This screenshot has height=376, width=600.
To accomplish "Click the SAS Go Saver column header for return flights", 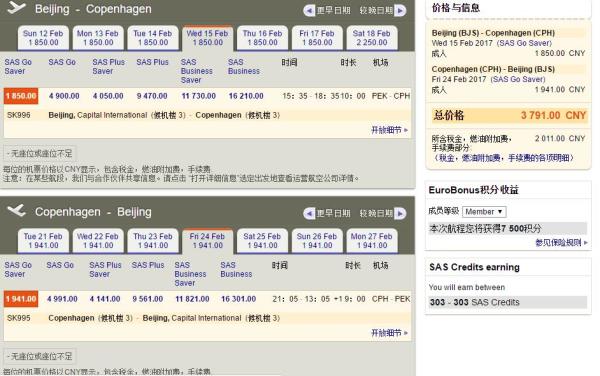I will point(18,269).
